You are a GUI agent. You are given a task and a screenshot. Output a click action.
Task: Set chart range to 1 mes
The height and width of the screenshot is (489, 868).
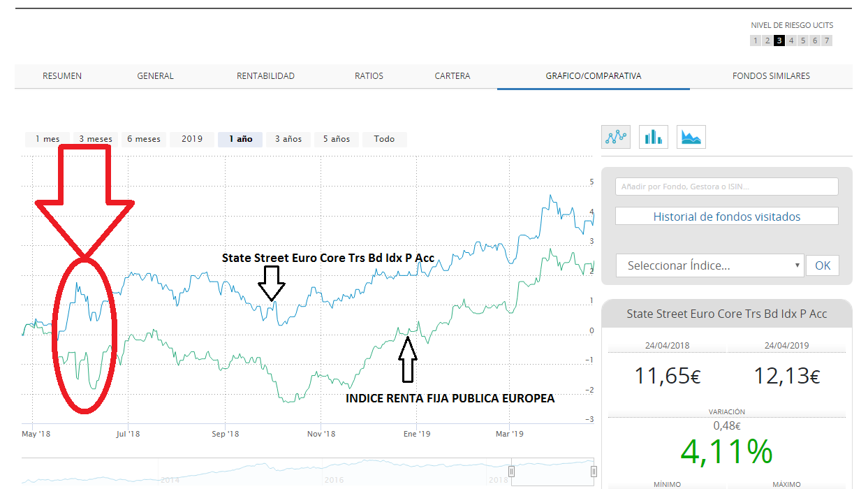point(47,139)
